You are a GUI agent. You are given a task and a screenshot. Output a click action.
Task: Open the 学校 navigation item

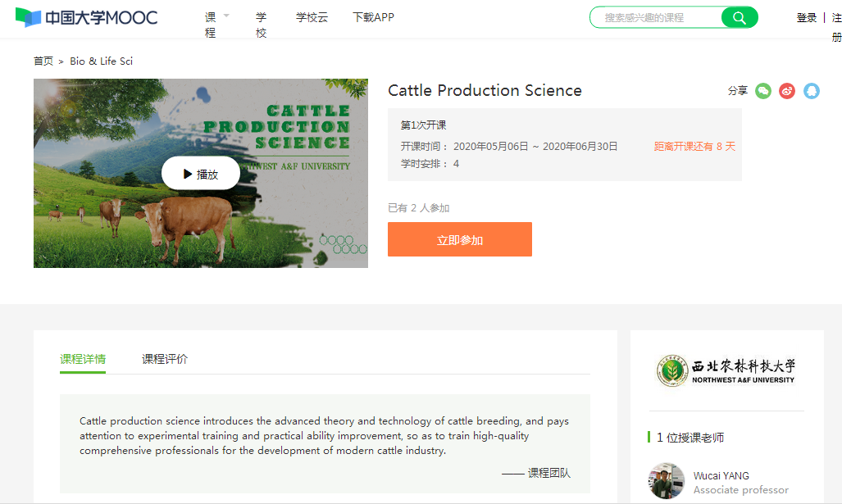tap(261, 25)
